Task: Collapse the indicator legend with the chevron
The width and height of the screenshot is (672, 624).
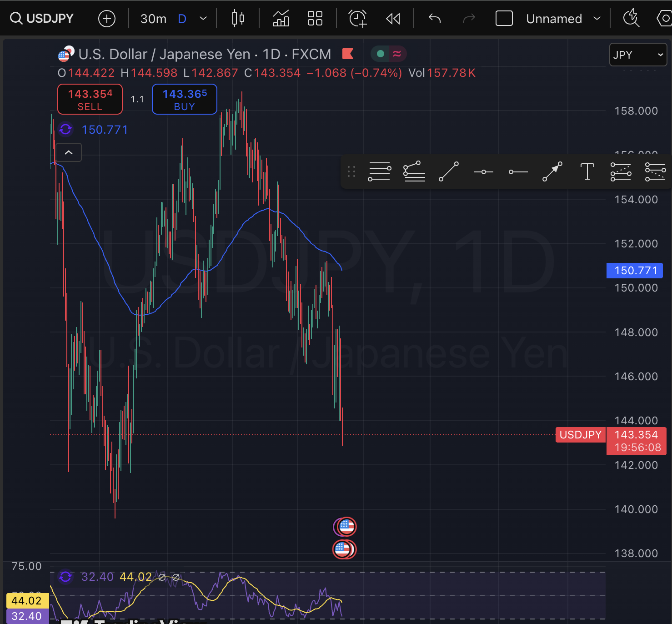Action: 69,152
